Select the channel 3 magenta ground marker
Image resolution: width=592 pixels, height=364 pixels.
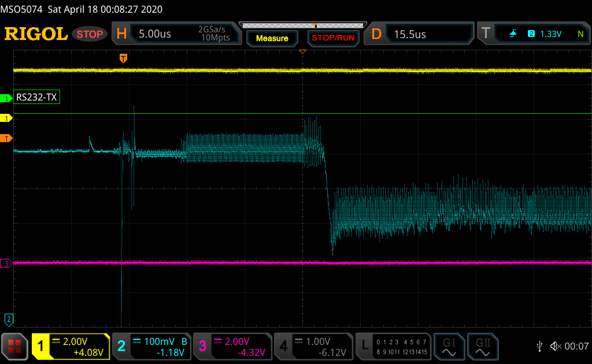[6, 263]
